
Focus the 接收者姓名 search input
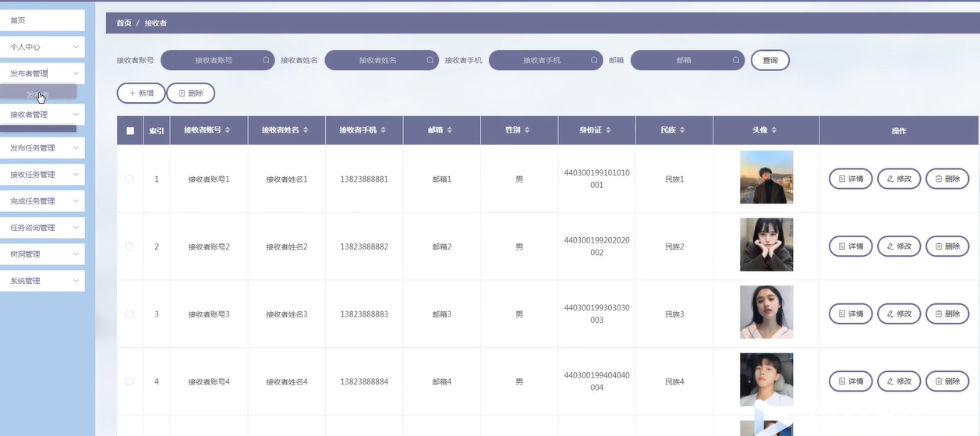(381, 60)
